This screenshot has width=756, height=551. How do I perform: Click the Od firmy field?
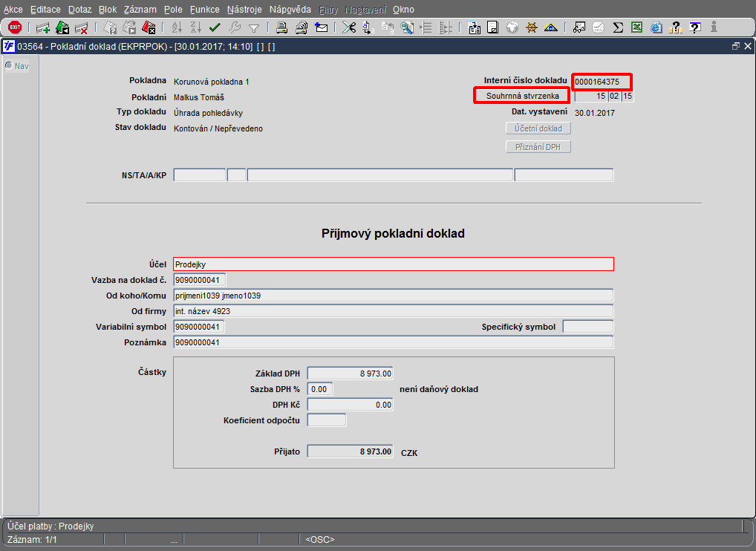[x=394, y=311]
